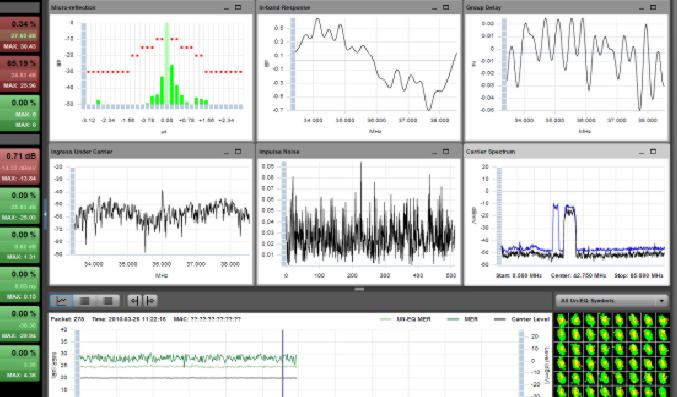Click the Ingress Under Carrier panel title
This screenshot has height=397, width=677.
click(x=82, y=152)
